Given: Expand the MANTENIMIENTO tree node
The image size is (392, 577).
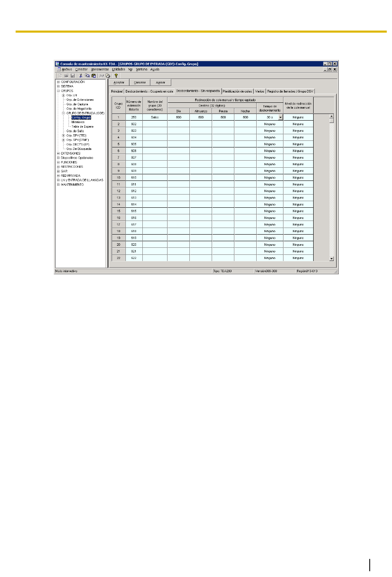Looking at the screenshot, I should [58, 185].
